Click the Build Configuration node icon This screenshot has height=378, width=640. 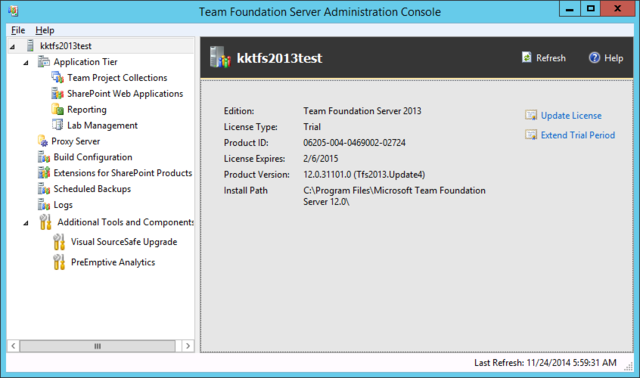click(x=44, y=157)
